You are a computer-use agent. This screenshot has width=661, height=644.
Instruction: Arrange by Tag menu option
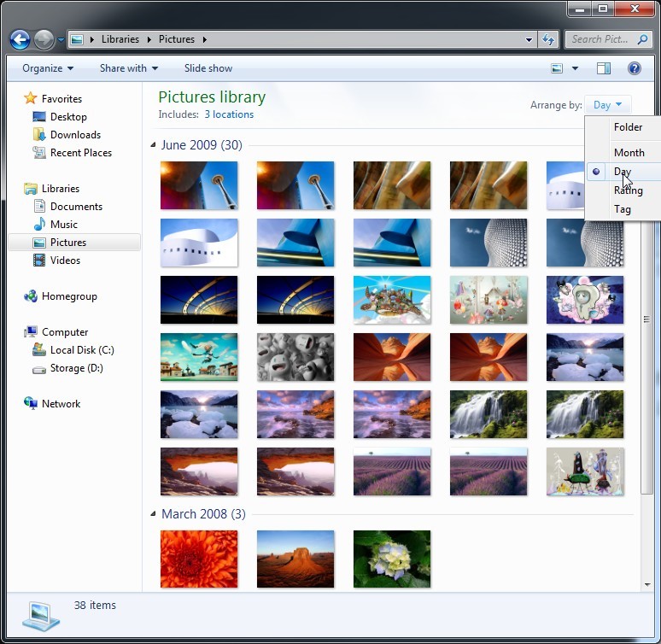click(622, 209)
